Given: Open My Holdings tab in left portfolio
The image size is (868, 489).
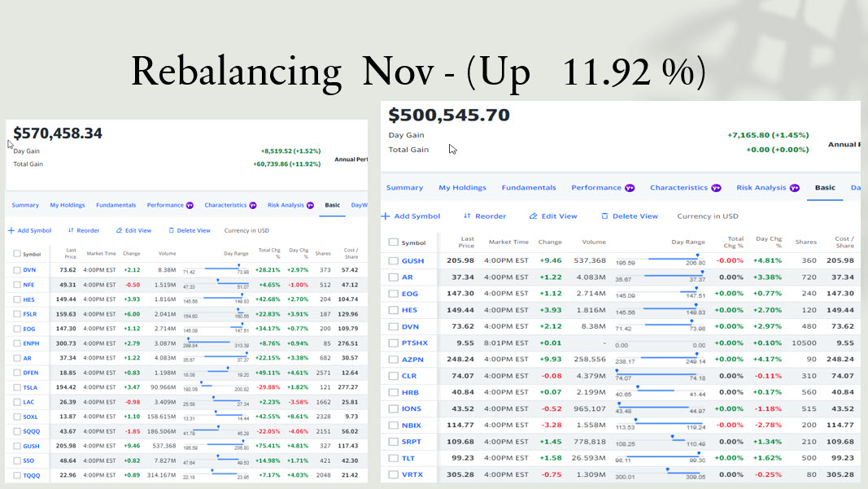Looking at the screenshot, I should point(68,205).
